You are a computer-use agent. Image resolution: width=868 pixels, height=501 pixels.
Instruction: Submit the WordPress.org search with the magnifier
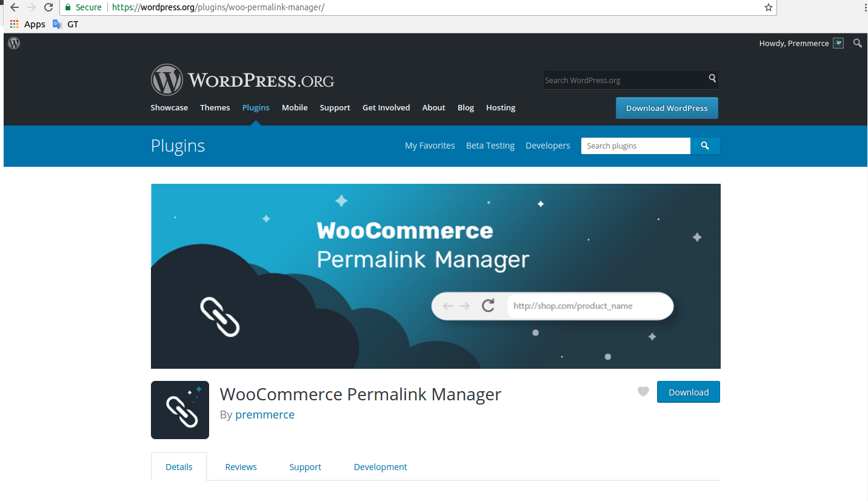[x=712, y=79]
